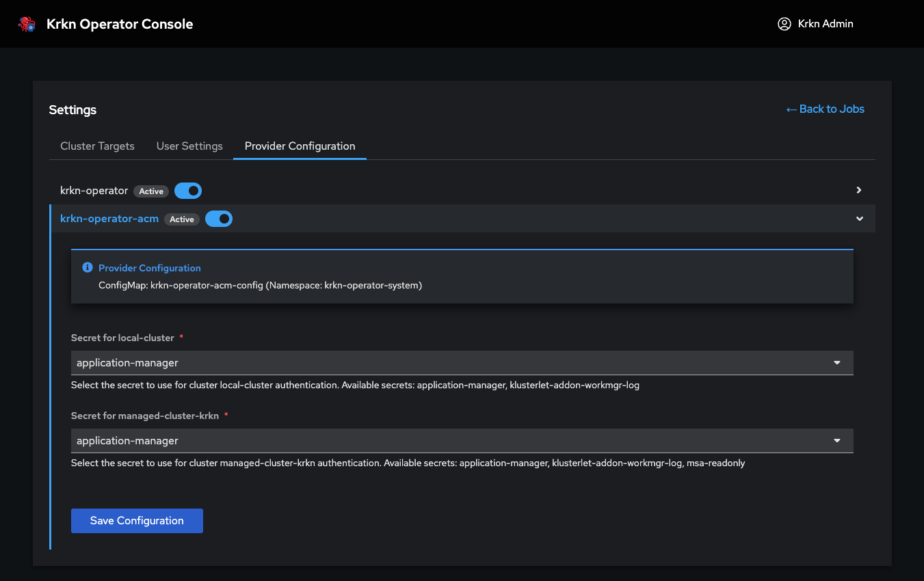Disable the krkn-operator provider toggle
This screenshot has height=581, width=924.
pyautogui.click(x=188, y=191)
